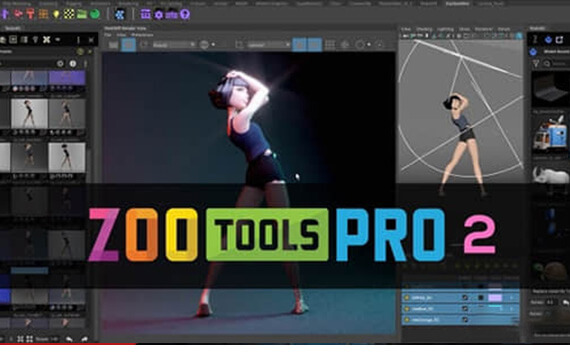Click the purple gear Zoo Tools icon
This screenshot has height=360, width=570.
pos(158,15)
